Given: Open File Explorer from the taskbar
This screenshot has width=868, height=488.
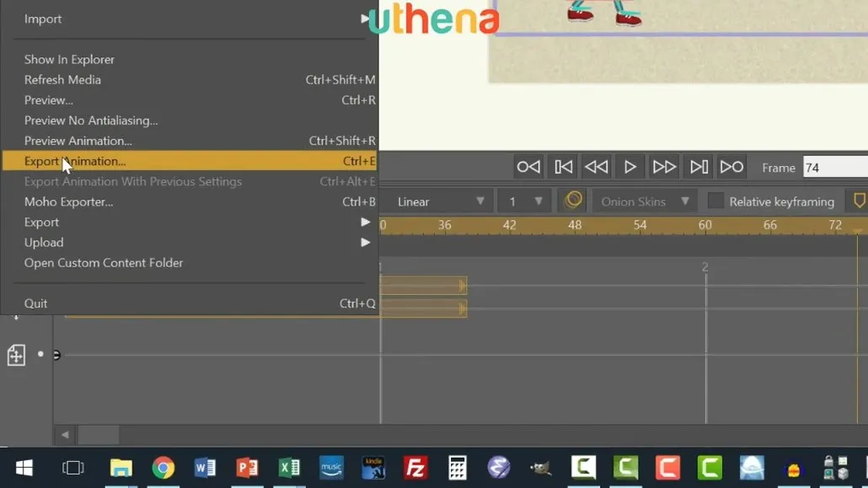Looking at the screenshot, I should coord(121,469).
